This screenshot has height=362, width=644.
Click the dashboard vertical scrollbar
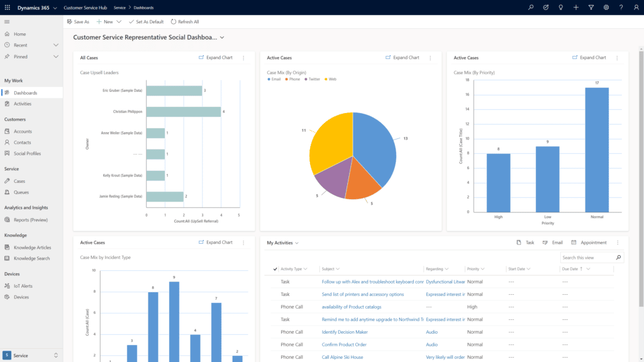coord(641,178)
